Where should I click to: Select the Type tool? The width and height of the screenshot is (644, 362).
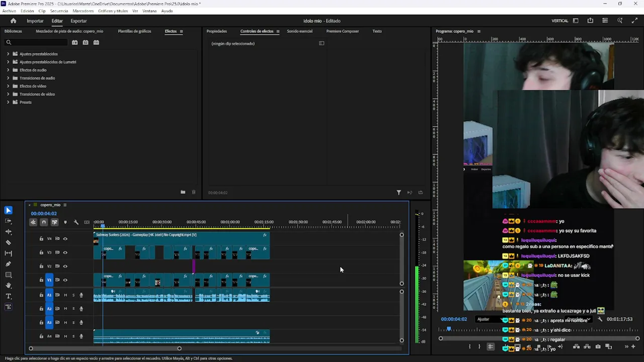(x=9, y=296)
